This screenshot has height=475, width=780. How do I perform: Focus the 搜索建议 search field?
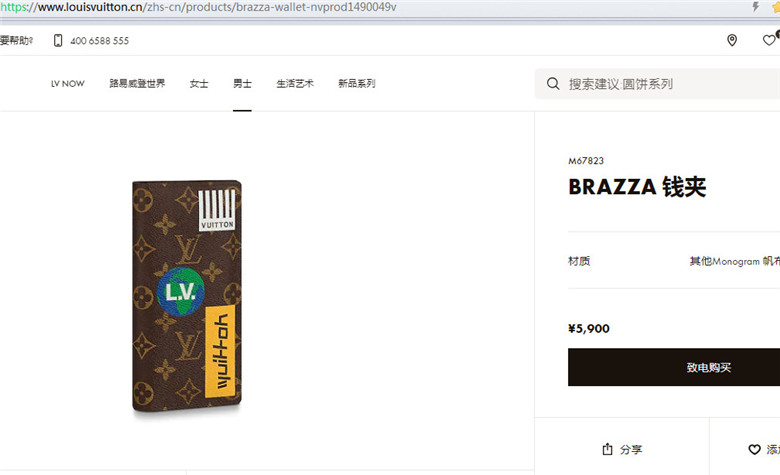tap(658, 84)
